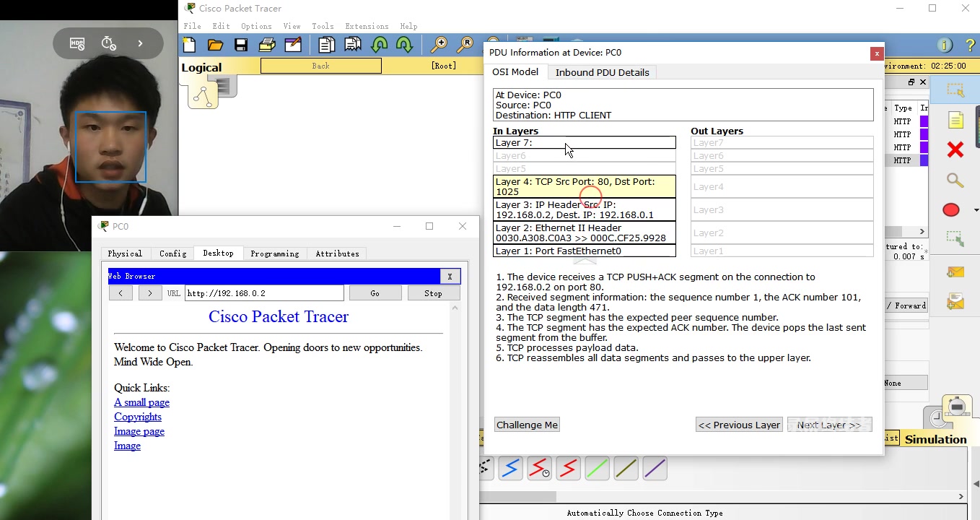Screen dimensions: 980x520
Task: Open the Edit menu
Action: pyautogui.click(x=221, y=26)
